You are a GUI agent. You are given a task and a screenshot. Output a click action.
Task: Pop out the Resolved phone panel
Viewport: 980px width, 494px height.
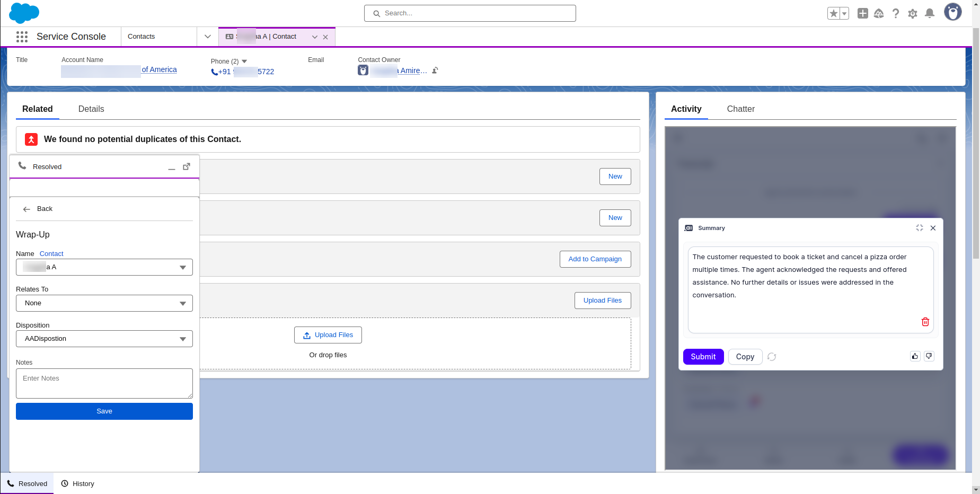(x=187, y=166)
